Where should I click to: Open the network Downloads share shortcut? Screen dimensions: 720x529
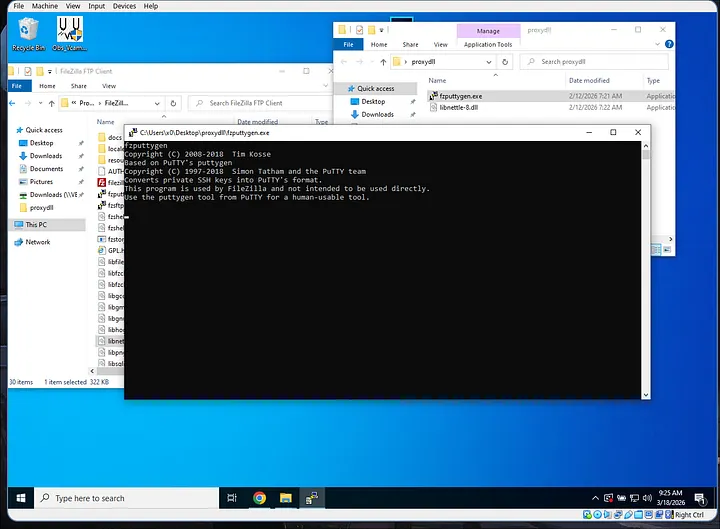point(53,195)
